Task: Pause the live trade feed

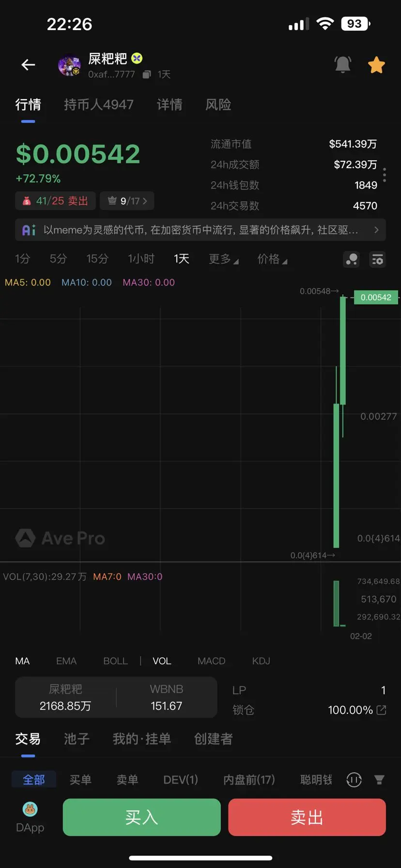Action: click(x=354, y=780)
